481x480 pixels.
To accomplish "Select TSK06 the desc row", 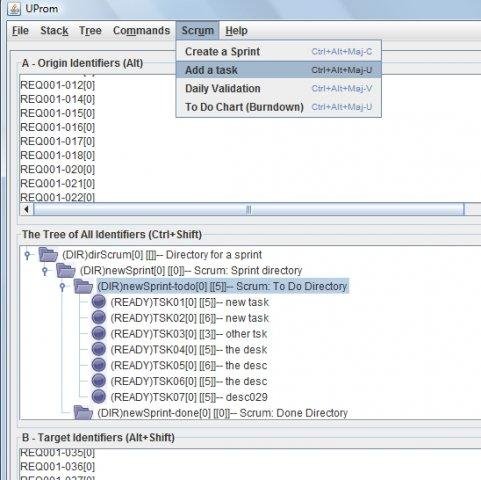I will [x=189, y=381].
